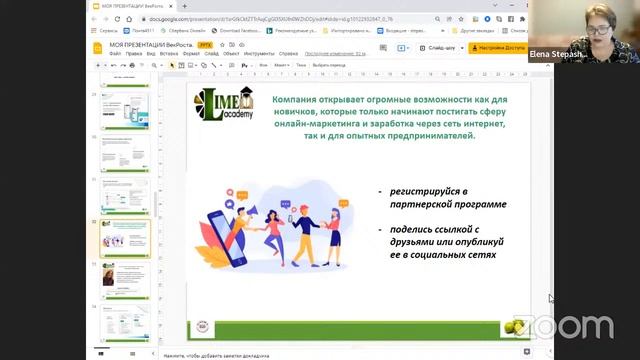Open the Инструменты menu
The width and height of the screenshot is (640, 360).
pyautogui.click(x=259, y=54)
